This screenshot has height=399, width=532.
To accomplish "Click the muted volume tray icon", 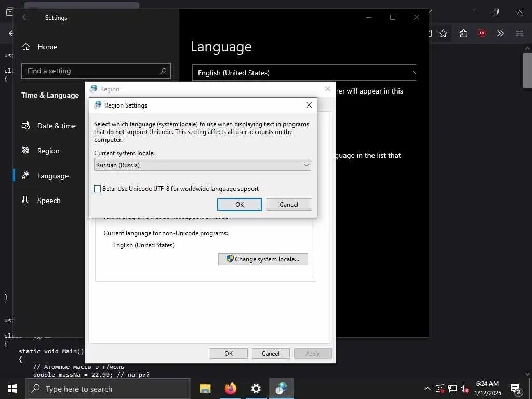I will [x=464, y=389].
